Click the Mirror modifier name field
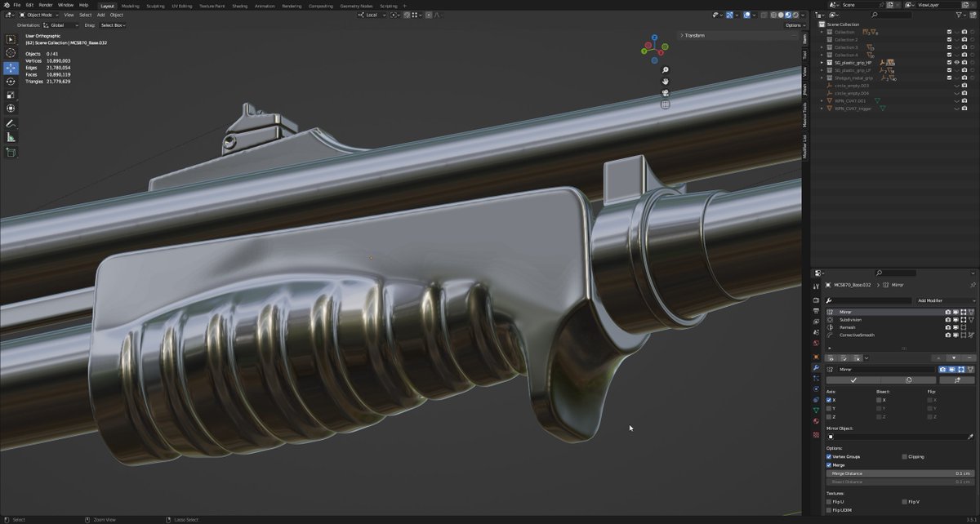The image size is (980, 524). click(x=886, y=369)
